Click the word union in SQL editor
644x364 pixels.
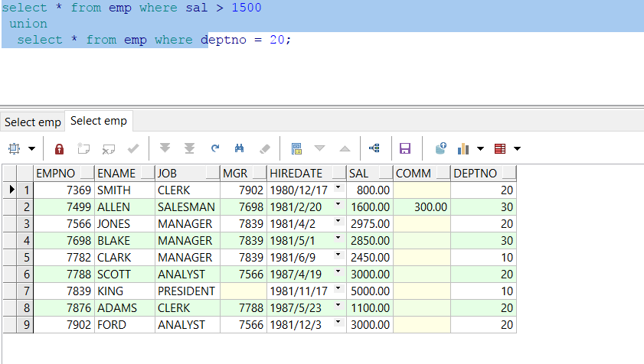click(x=28, y=24)
